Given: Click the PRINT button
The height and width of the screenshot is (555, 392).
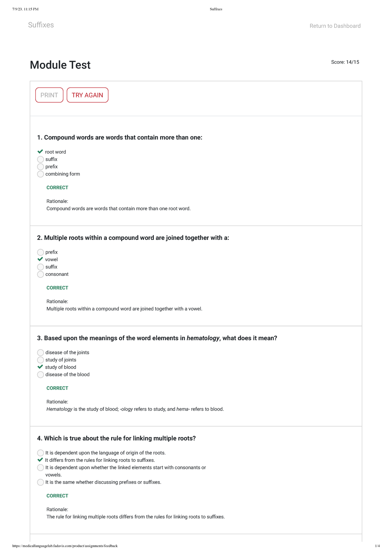Looking at the screenshot, I should 49,95.
